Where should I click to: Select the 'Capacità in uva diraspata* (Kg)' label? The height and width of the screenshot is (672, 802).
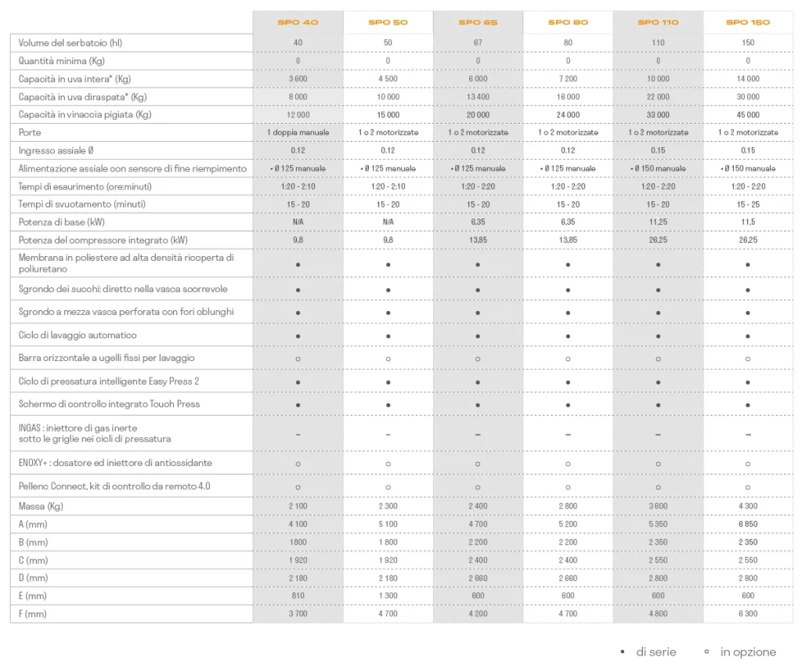(x=83, y=96)
